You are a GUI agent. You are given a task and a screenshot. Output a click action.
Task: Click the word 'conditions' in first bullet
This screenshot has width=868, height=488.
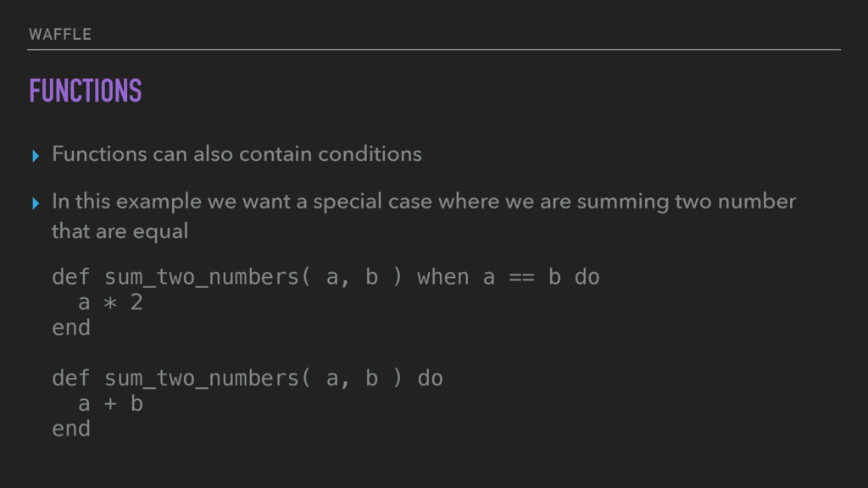(x=370, y=154)
